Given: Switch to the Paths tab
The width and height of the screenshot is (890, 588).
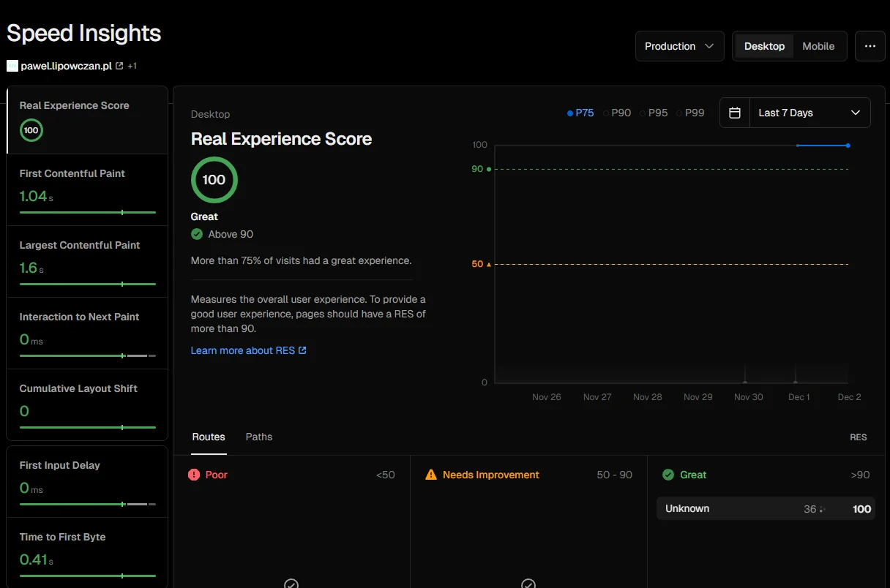Looking at the screenshot, I should click(x=258, y=437).
